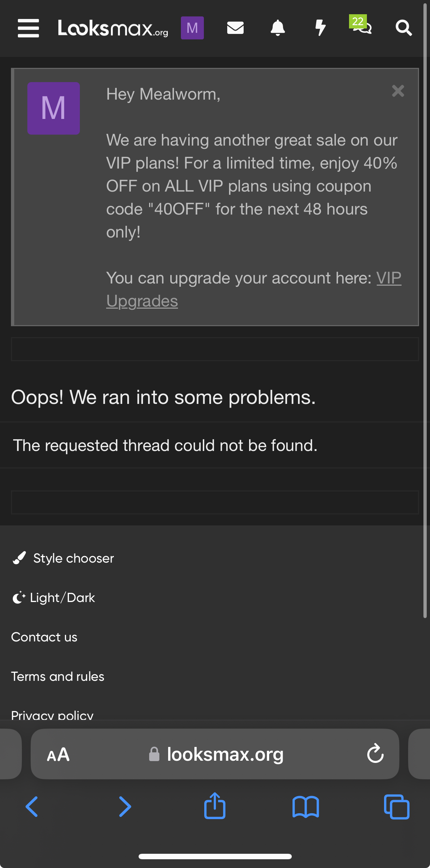Open the Safari share sheet

pyautogui.click(x=215, y=806)
